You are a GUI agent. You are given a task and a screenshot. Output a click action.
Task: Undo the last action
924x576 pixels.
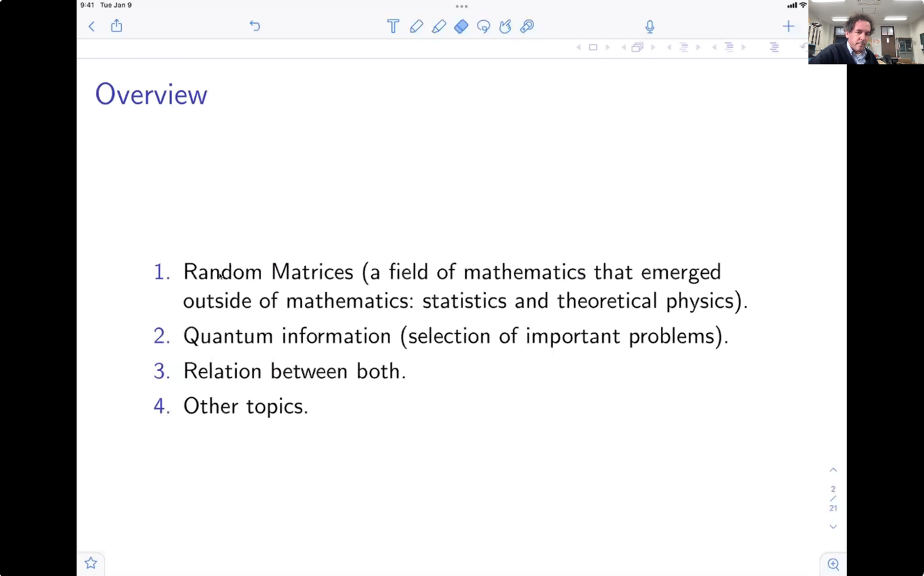pos(255,26)
